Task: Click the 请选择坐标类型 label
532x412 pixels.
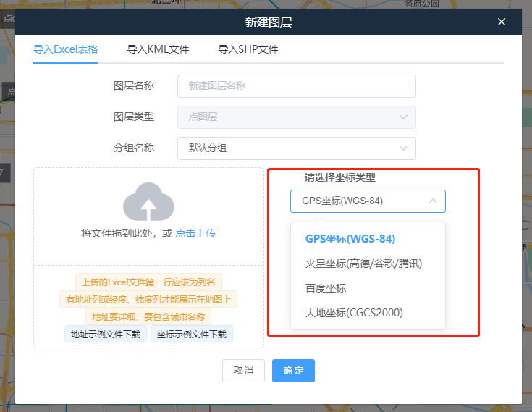Action: coord(340,177)
